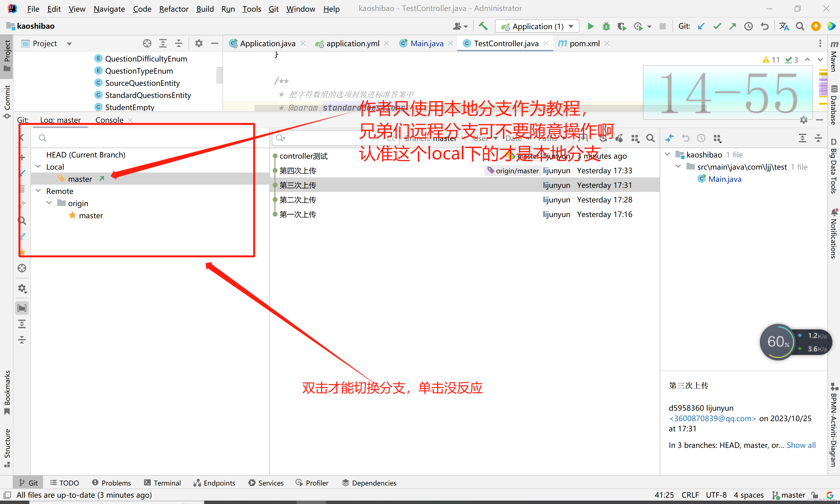Click Git Commit checkmark icon
The width and height of the screenshot is (840, 504).
(717, 26)
